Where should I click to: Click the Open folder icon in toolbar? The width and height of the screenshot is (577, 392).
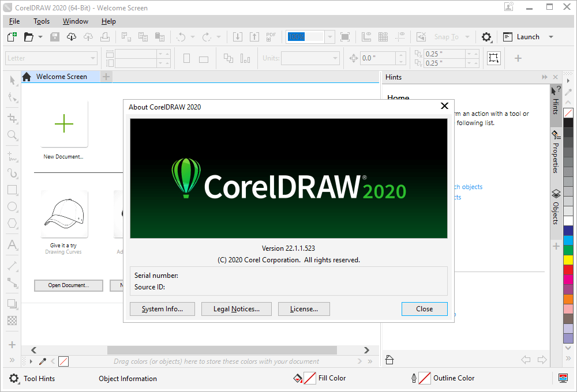[x=28, y=37]
